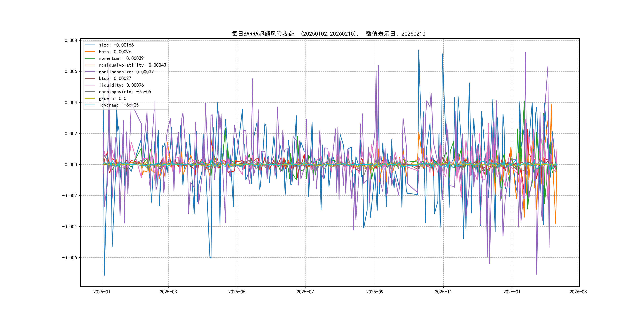The width and height of the screenshot is (644, 322).
Task: Click the green momentum legend line sample
Action: [90, 58]
